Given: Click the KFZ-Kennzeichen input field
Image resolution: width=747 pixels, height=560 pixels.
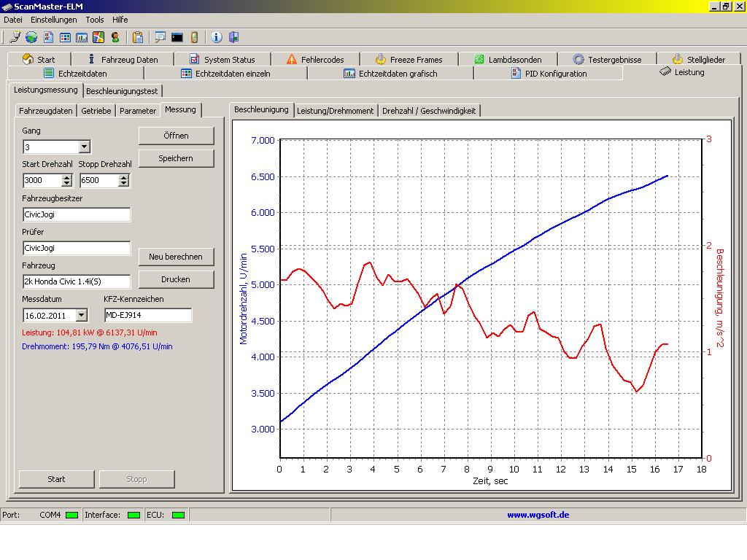Looking at the screenshot, I should 147,315.
